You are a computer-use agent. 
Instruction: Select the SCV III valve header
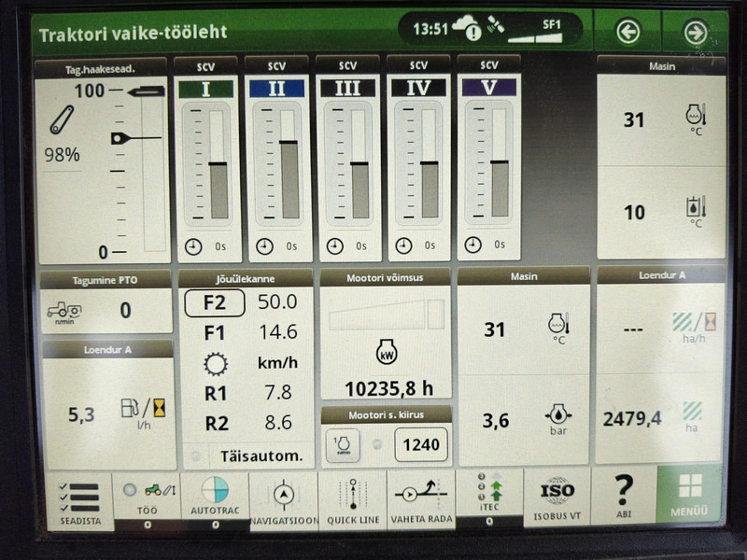click(347, 89)
